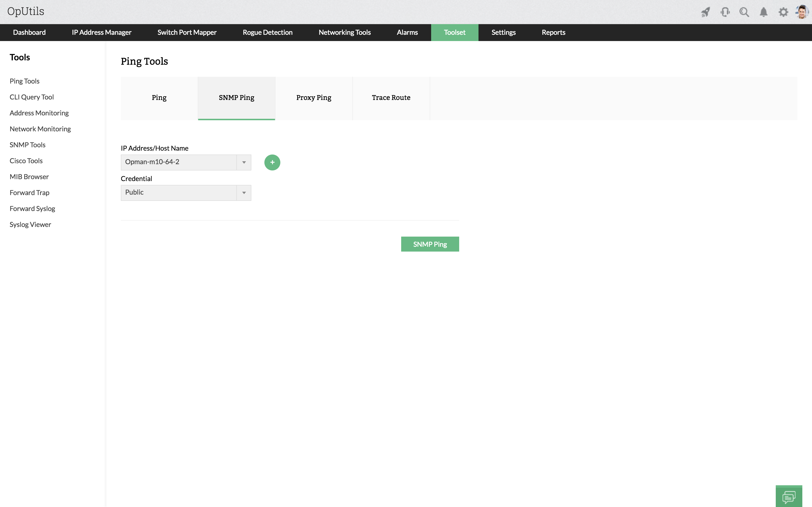Expand the Credential dropdown arrow

pos(244,193)
